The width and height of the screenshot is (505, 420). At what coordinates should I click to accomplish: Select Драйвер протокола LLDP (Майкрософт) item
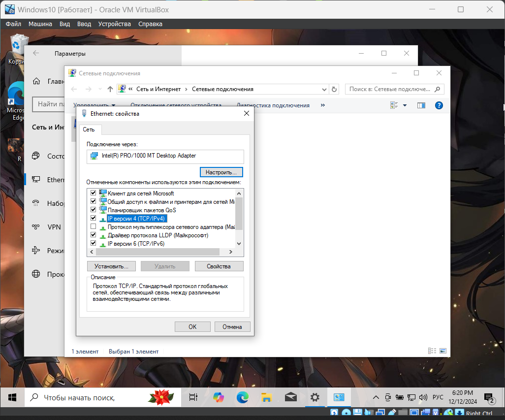158,235
